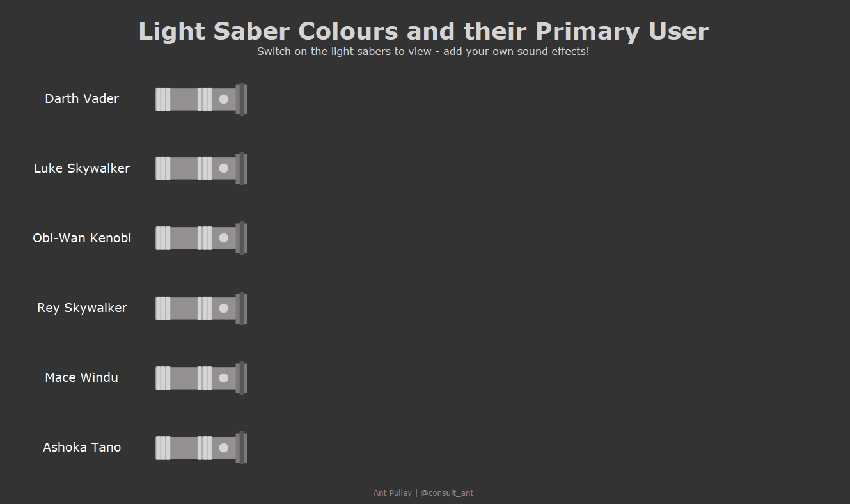
Task: Choose the Rey Skywalker label
Action: click(82, 308)
